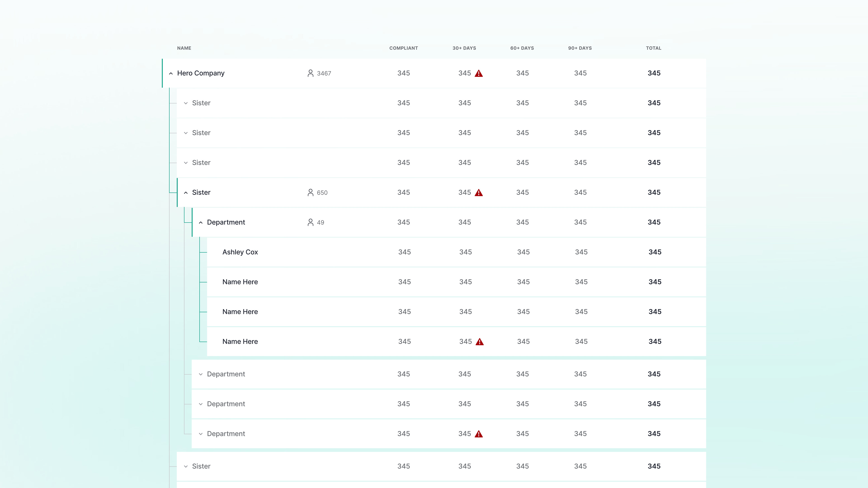Click the person icon beside 650

310,192
